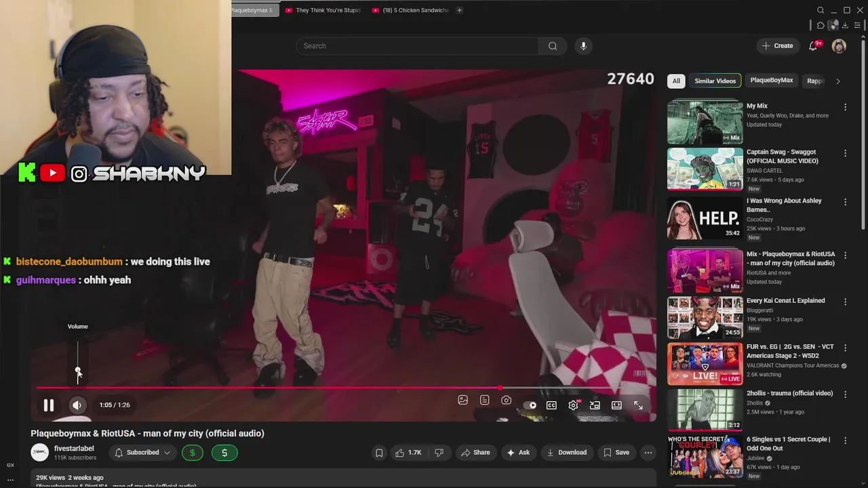
Task: Open the YouTube account avatar menu
Action: coord(839,46)
